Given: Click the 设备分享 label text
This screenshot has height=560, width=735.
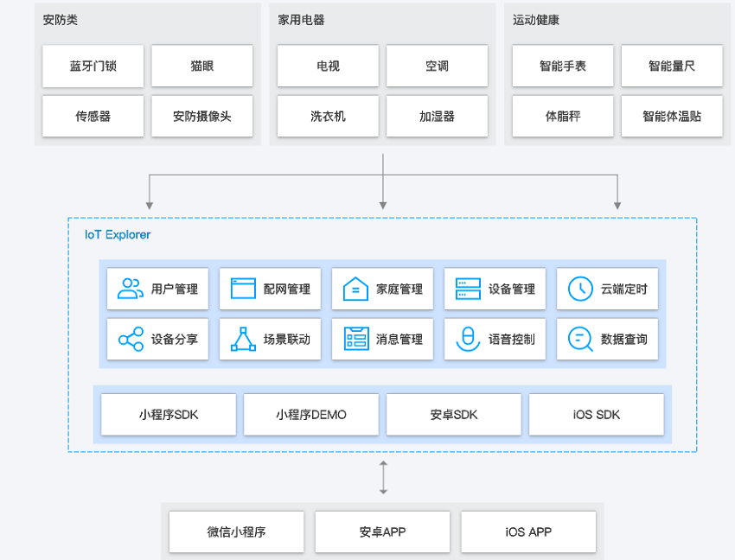Looking at the screenshot, I should tap(174, 340).
